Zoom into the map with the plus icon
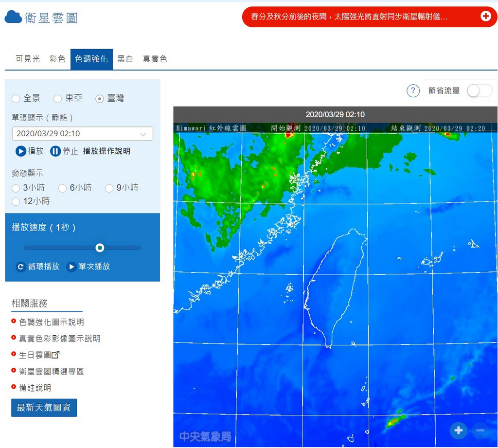The height and width of the screenshot is (448, 498). (x=458, y=430)
